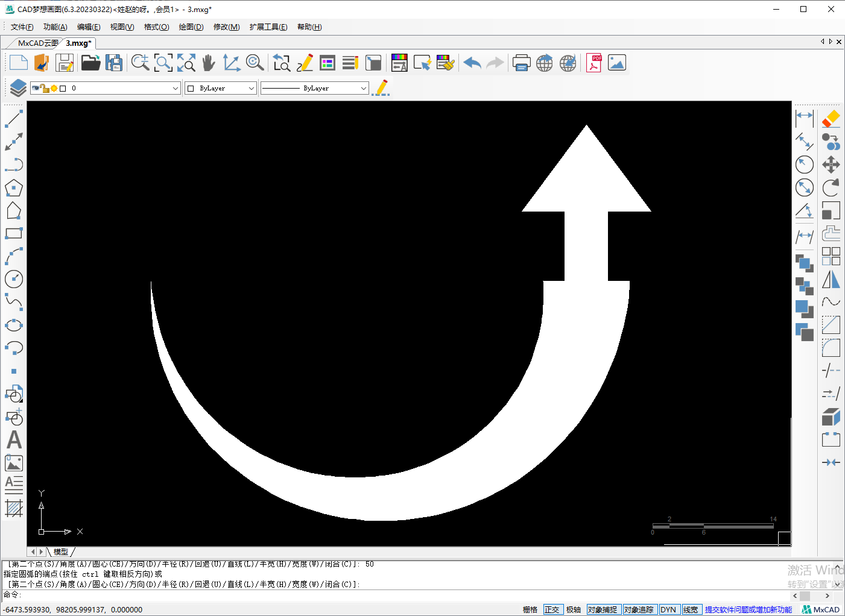Select the Text tool (large A)
Viewport: 845px width, 616px height.
[13, 440]
